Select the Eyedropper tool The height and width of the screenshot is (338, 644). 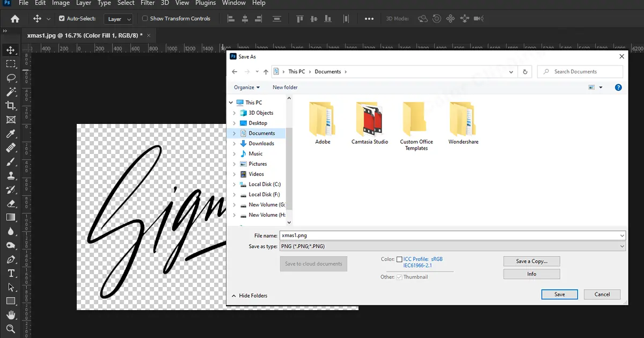(11, 134)
